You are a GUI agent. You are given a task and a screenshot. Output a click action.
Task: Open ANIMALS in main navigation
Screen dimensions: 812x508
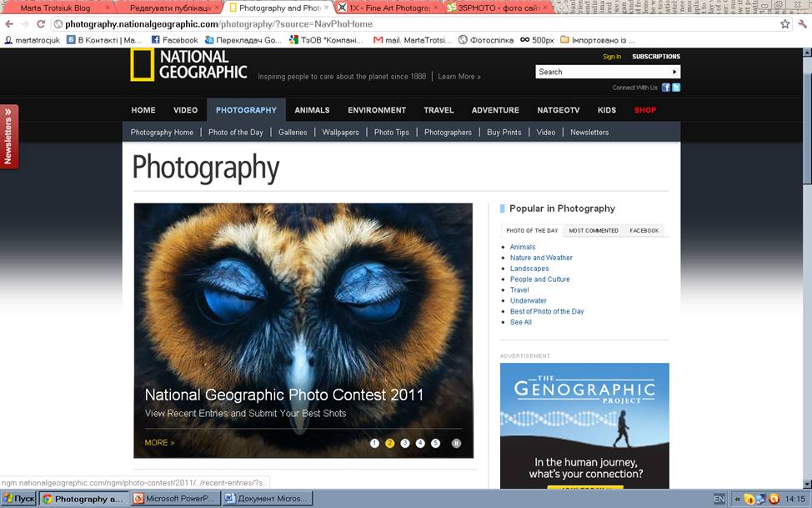coord(312,110)
